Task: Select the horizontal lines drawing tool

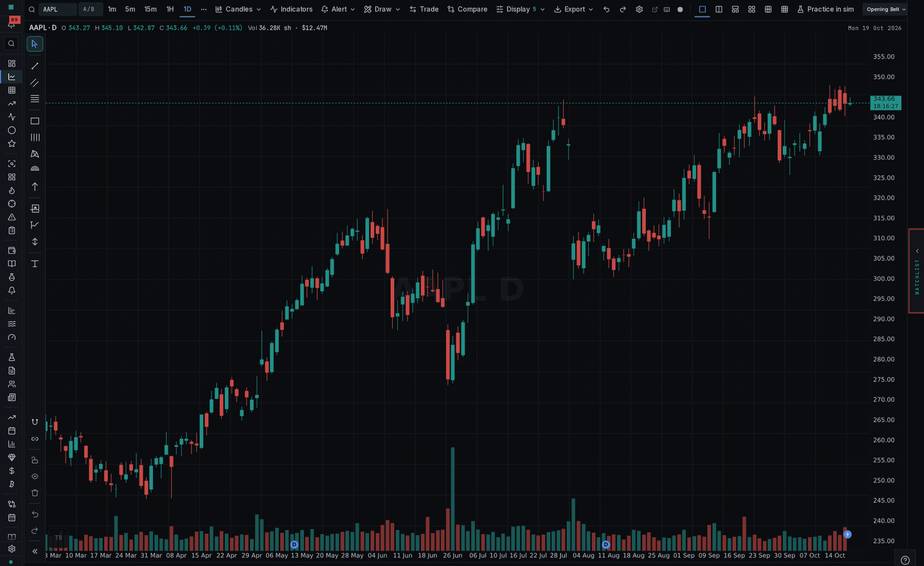Action: click(x=35, y=99)
